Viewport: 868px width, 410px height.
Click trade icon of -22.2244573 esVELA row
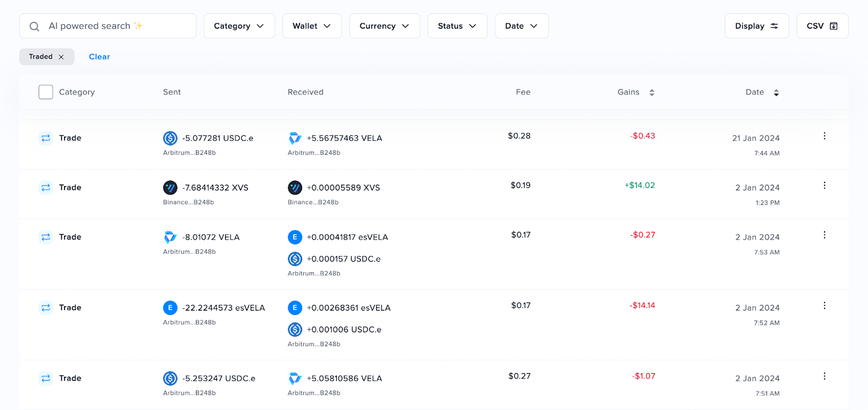click(x=46, y=307)
